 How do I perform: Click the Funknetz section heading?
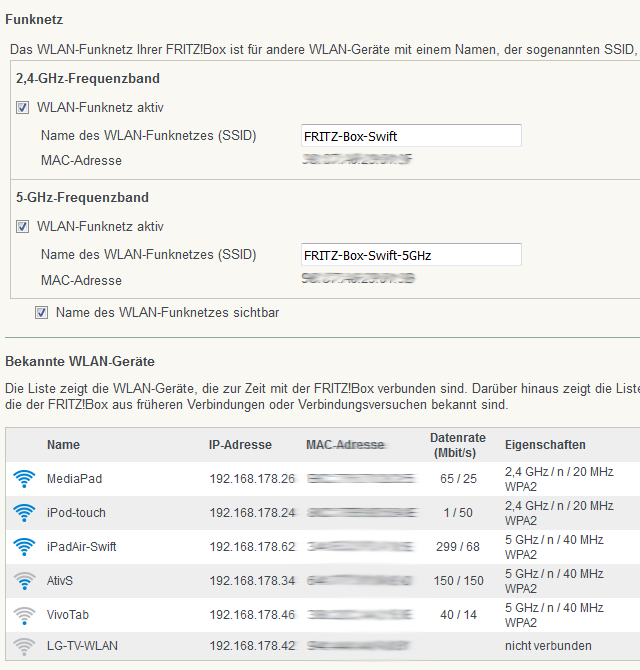tap(34, 20)
